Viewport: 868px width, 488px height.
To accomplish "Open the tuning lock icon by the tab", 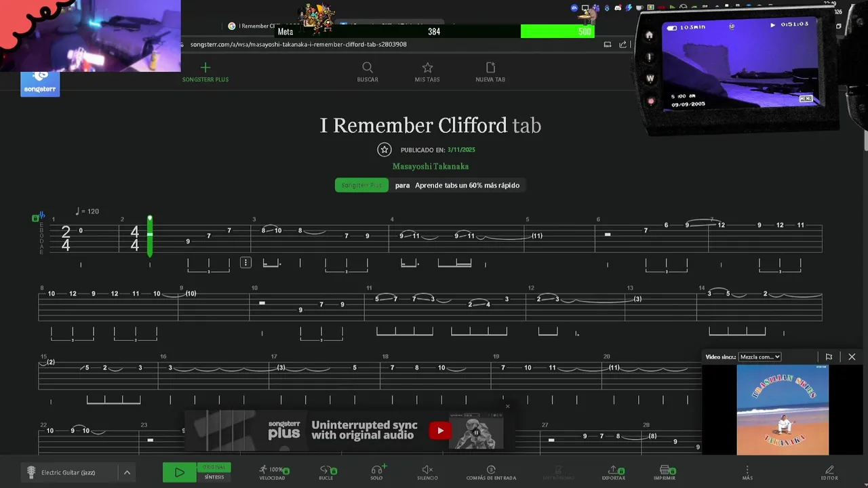I will (35, 218).
